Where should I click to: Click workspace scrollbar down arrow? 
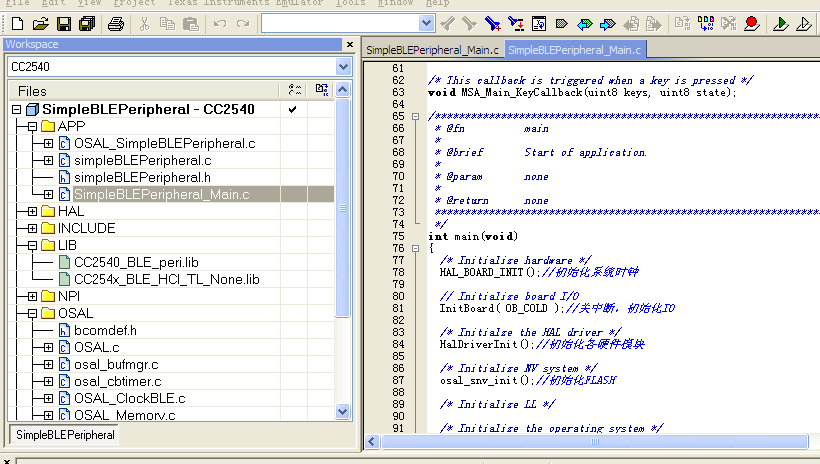(343, 411)
